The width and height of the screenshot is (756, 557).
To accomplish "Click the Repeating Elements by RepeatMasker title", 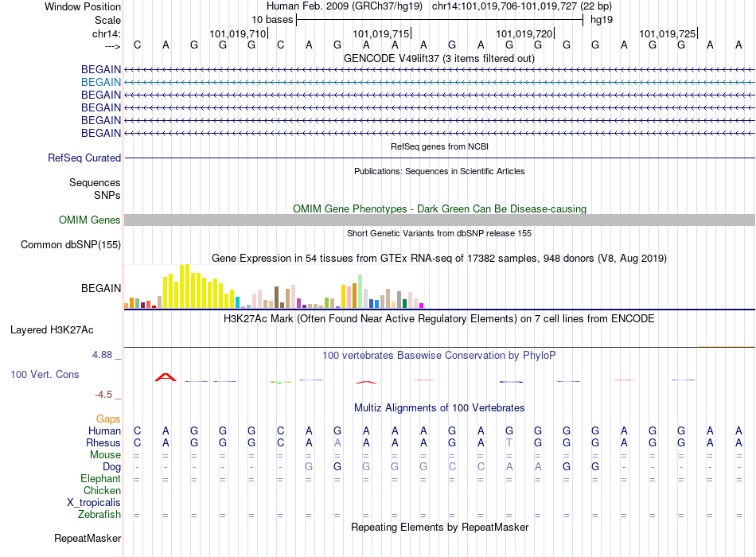I will 440,528.
